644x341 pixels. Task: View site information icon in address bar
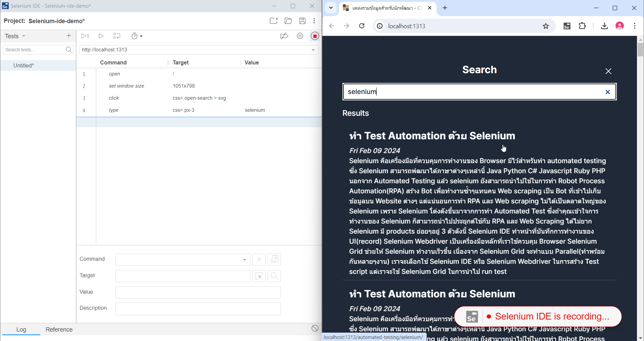point(380,26)
